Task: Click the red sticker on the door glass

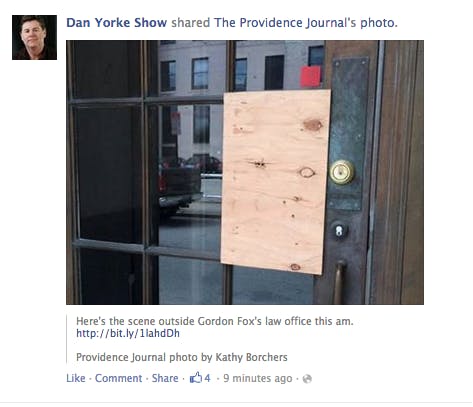Action: coord(311,76)
